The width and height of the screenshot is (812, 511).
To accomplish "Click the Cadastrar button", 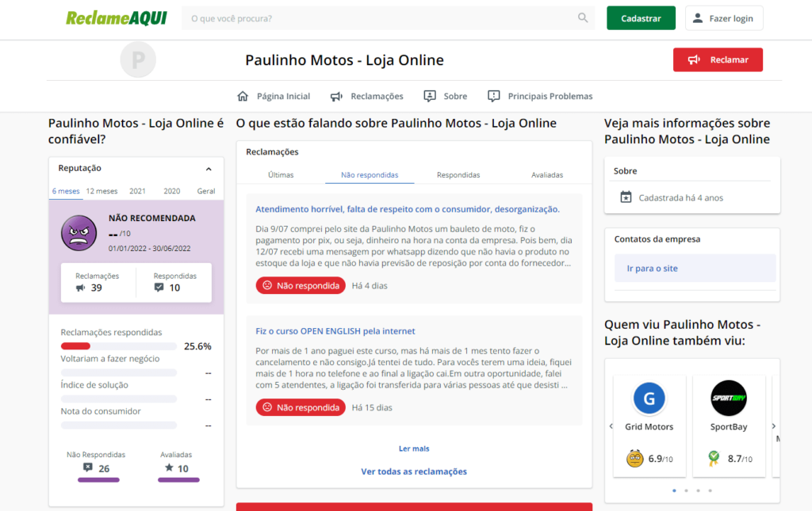I will (x=641, y=17).
